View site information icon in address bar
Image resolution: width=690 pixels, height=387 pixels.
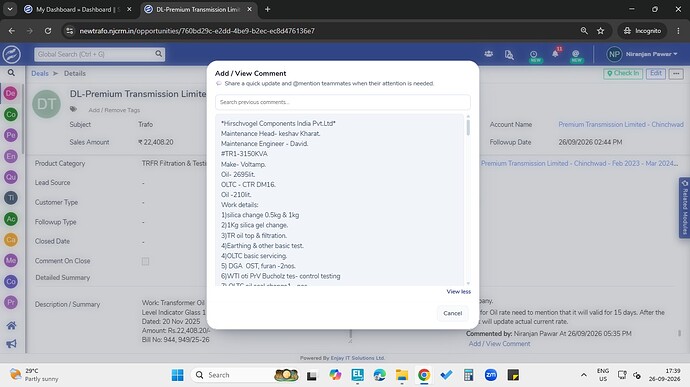[x=70, y=31]
